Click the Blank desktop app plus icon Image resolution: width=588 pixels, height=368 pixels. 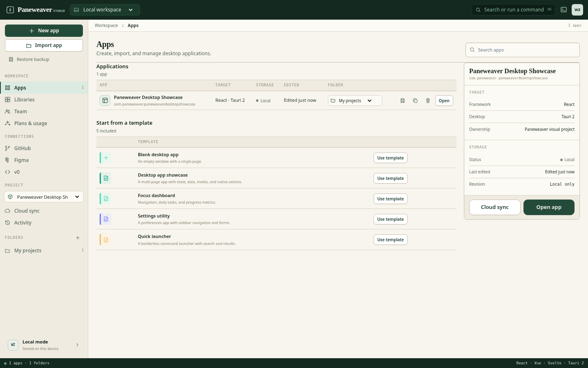[105, 157]
